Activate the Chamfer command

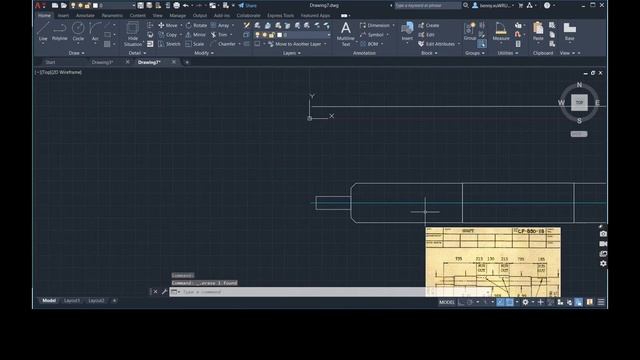pyautogui.click(x=223, y=44)
